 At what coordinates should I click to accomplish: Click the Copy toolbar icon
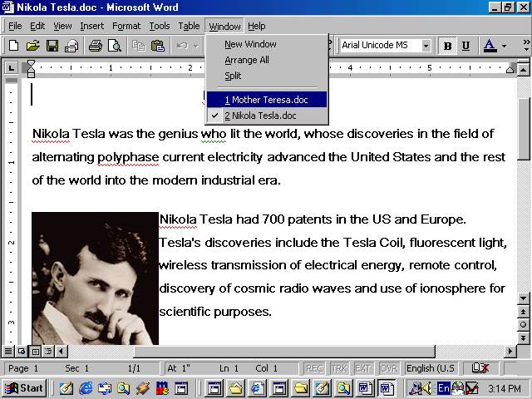coord(139,45)
